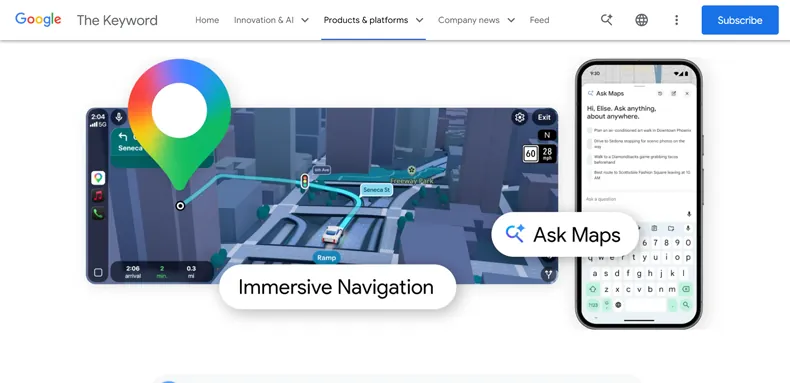Tap the search key on phone keyboard

click(x=686, y=305)
